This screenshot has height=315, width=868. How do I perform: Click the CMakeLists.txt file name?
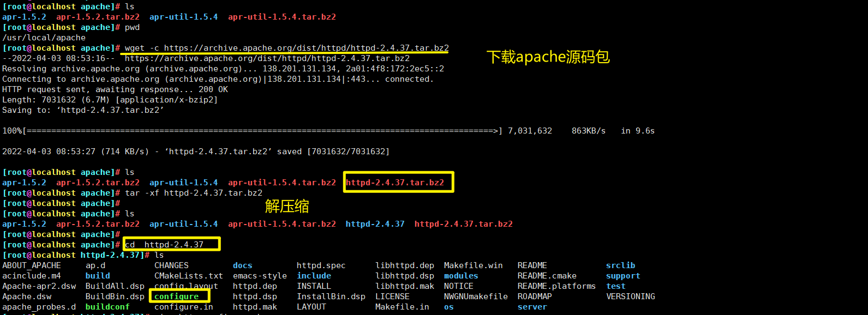point(189,276)
